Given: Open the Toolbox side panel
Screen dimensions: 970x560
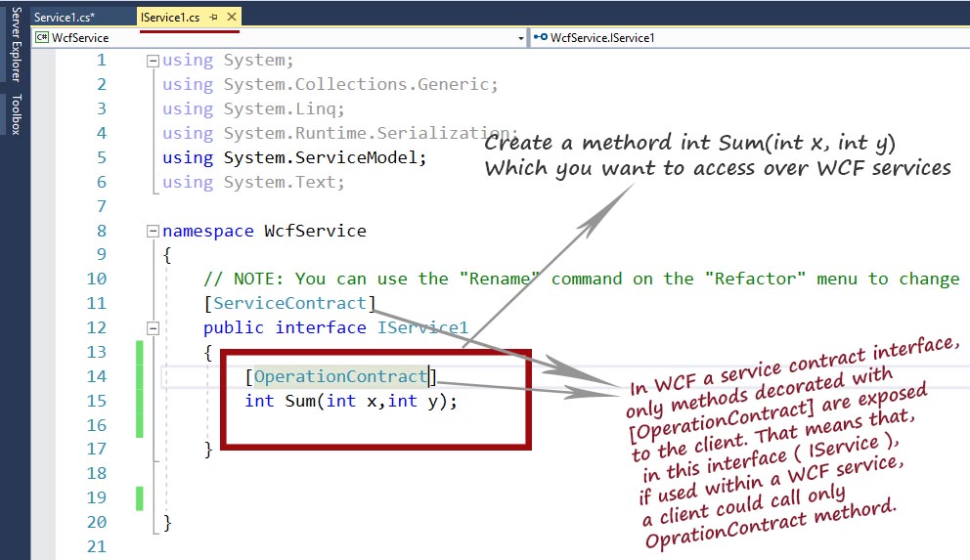Looking at the screenshot, I should (x=16, y=114).
